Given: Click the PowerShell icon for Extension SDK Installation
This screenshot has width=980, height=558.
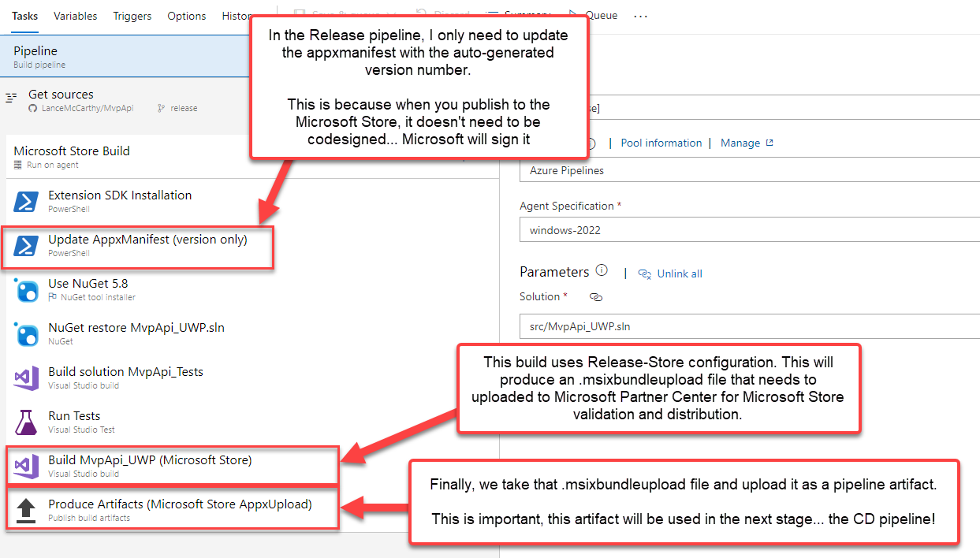Looking at the screenshot, I should tap(26, 202).
